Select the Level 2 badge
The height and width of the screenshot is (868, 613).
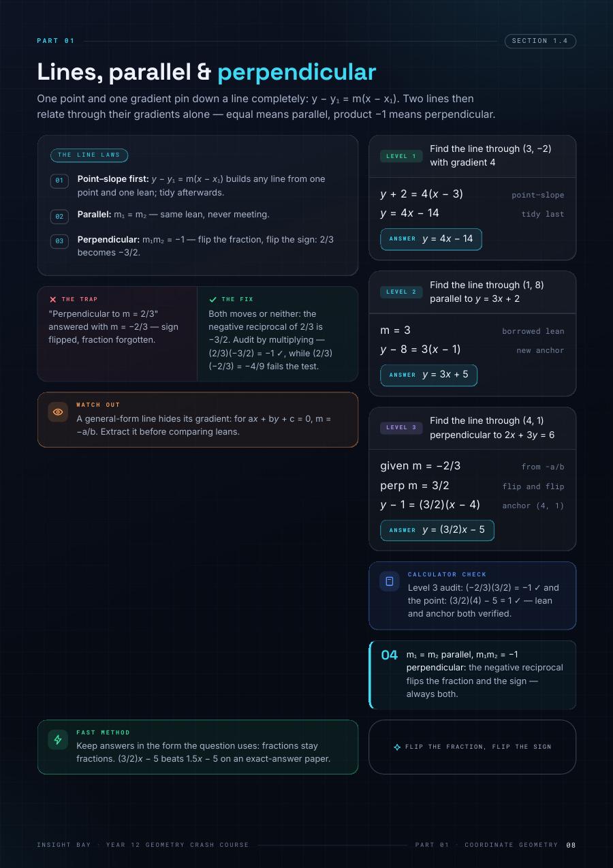tap(401, 292)
